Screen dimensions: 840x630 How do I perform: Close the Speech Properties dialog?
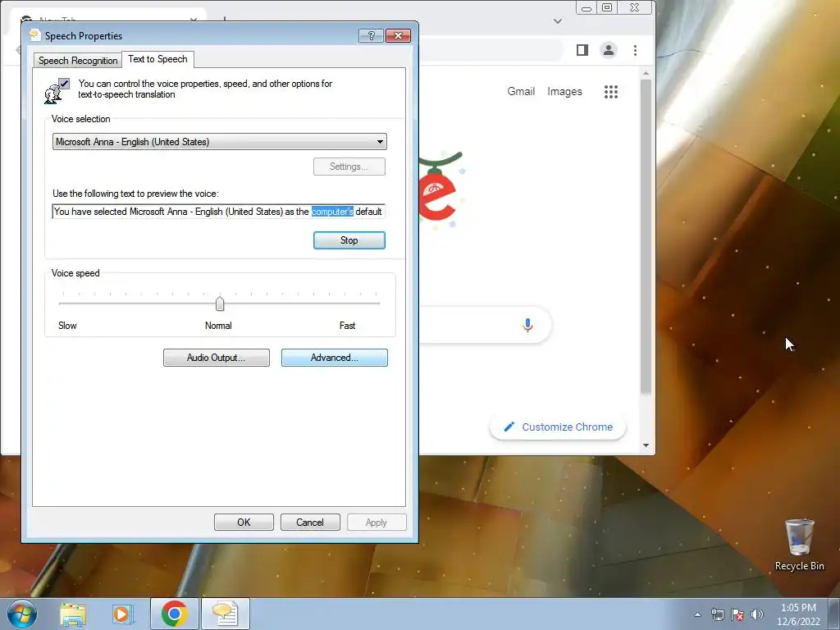click(x=398, y=36)
